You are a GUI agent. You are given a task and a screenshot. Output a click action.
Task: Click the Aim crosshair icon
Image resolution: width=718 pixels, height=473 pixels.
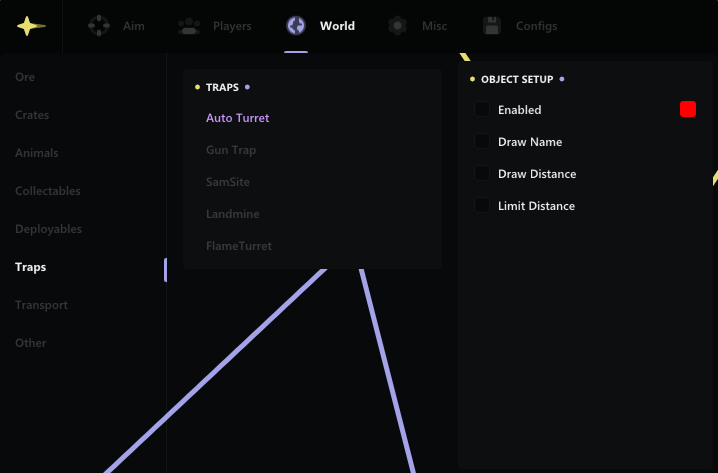coord(98,26)
